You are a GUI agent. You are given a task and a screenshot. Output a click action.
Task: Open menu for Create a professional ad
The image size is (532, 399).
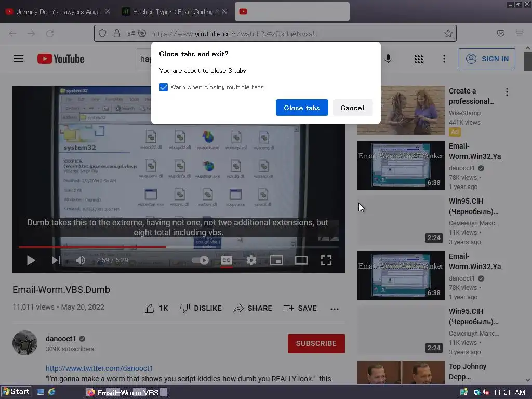point(507,92)
